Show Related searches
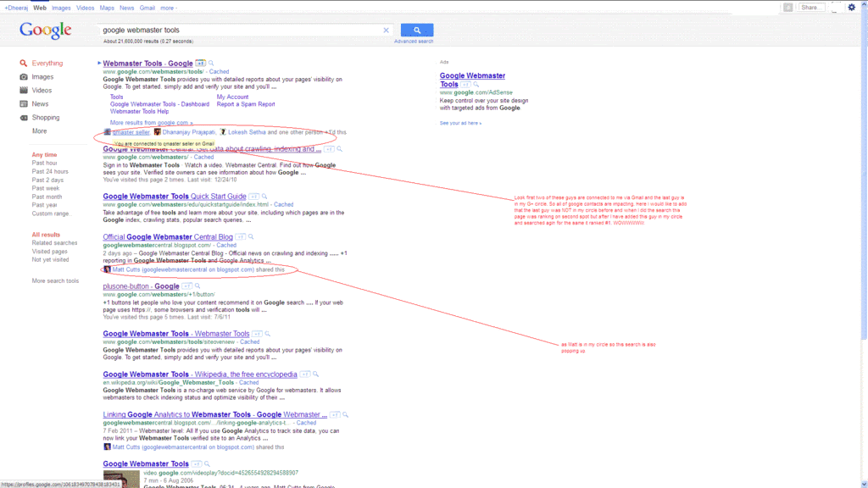The width and height of the screenshot is (868, 488). point(54,243)
